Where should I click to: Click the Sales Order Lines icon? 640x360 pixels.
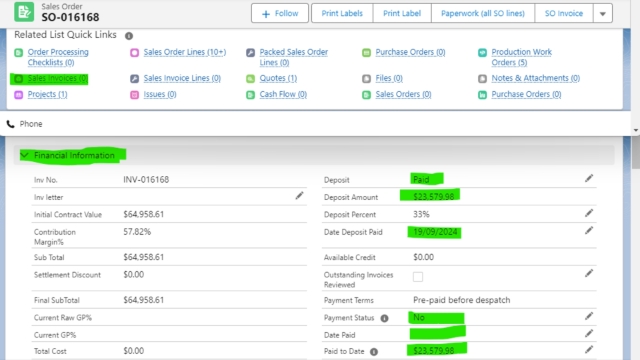pyautogui.click(x=135, y=52)
